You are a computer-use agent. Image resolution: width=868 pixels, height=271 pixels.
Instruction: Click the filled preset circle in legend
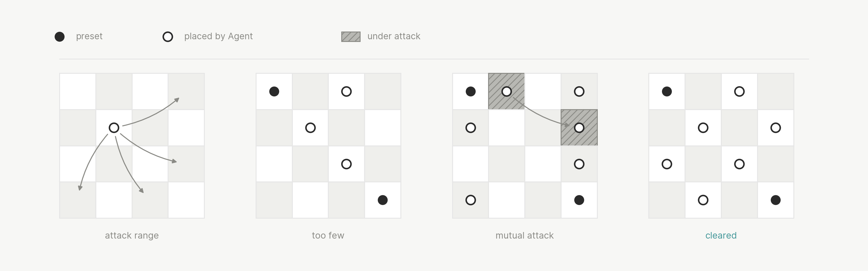(x=60, y=37)
